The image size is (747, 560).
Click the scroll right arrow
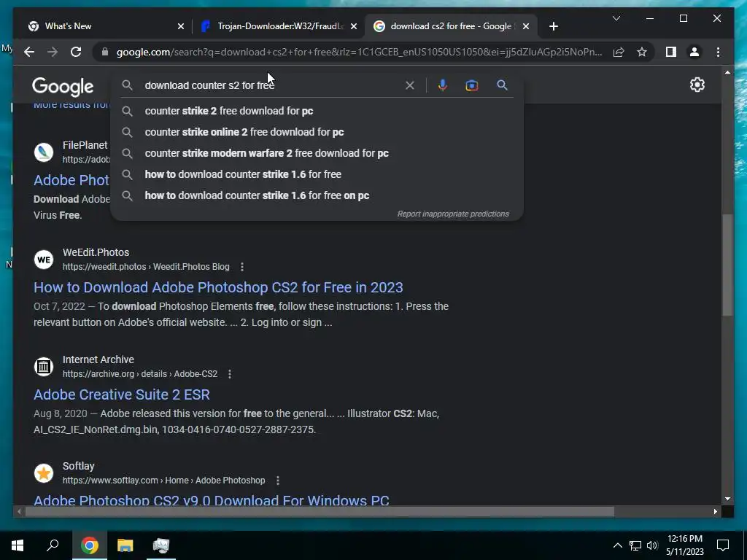716,512
